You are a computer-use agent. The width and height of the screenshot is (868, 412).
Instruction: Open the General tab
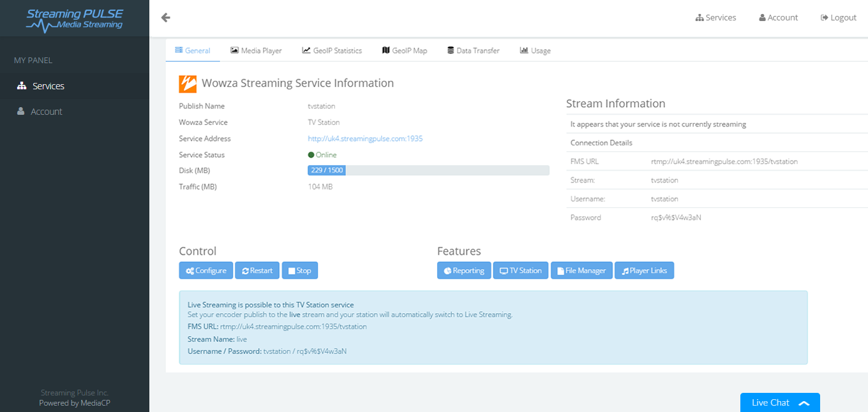pyautogui.click(x=193, y=50)
